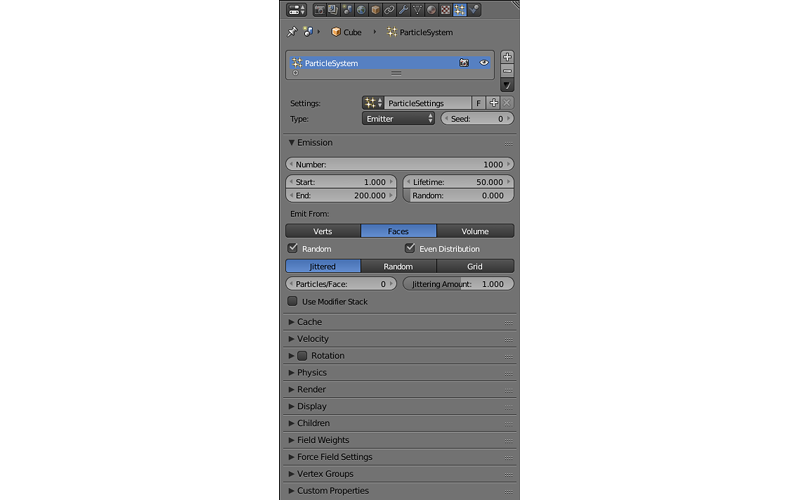
Task: Open the Render properties camera tab
Action: point(319,10)
